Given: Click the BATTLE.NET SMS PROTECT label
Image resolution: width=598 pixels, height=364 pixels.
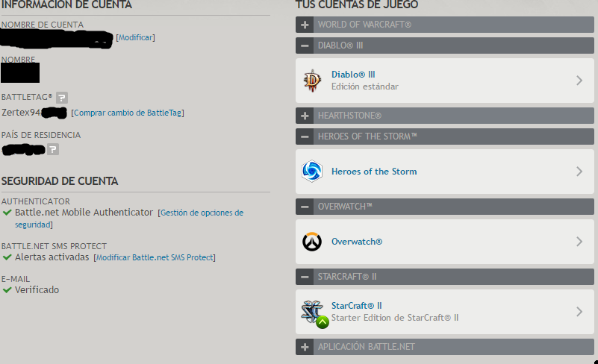Looking at the screenshot, I should [54, 246].
